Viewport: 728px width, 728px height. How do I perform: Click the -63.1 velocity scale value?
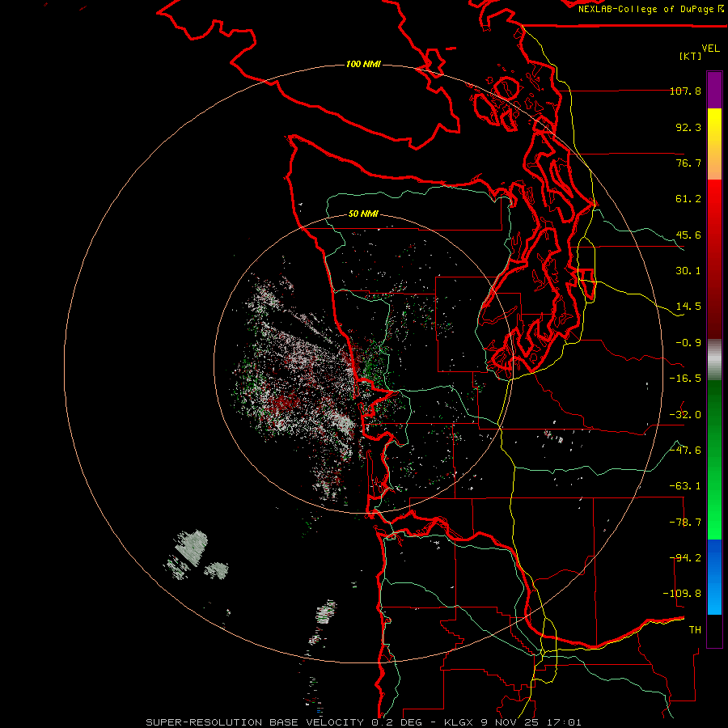point(685,486)
